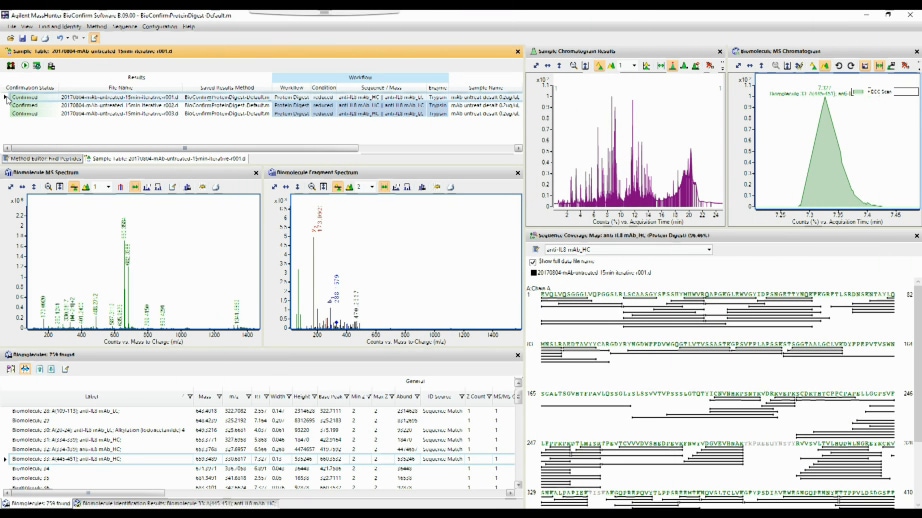Viewport: 922px width, 518px height.
Task: Click the Open folder icon in the main toolbar
Action: (x=10, y=38)
